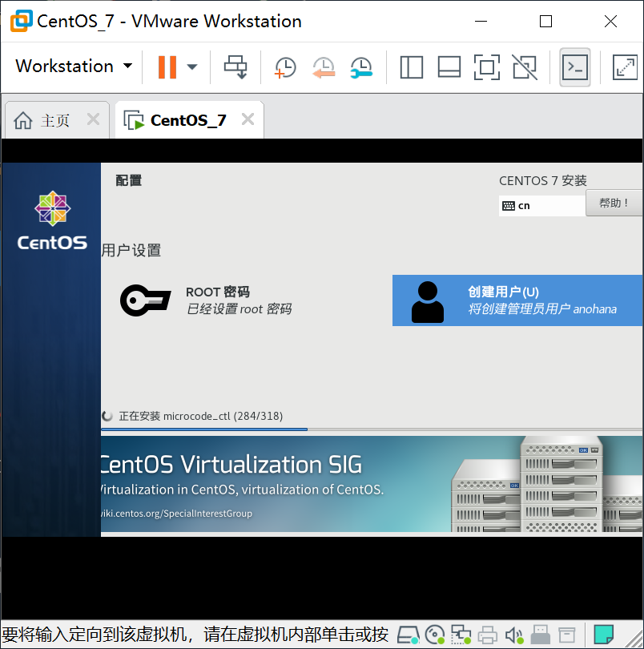Open 创建用户 user creation option
The width and height of the screenshot is (644, 649).
click(x=517, y=300)
